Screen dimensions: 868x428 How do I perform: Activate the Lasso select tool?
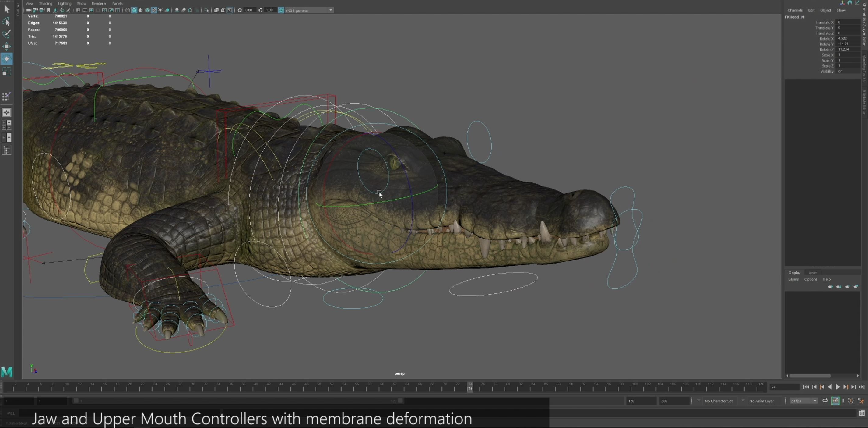[x=6, y=22]
